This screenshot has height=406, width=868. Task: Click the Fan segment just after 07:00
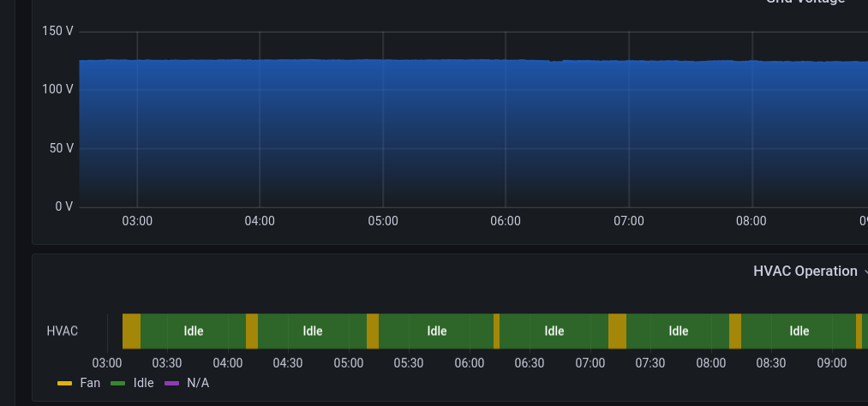(x=617, y=331)
